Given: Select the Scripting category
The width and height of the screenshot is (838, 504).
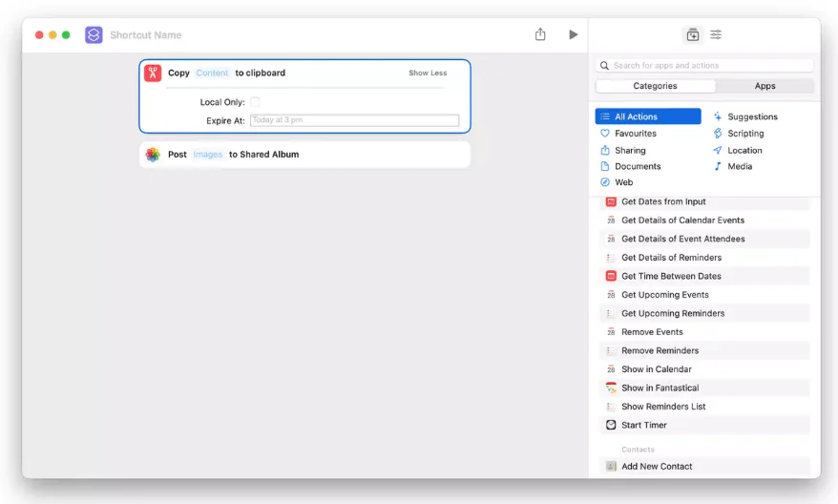Looking at the screenshot, I should tap(745, 134).
